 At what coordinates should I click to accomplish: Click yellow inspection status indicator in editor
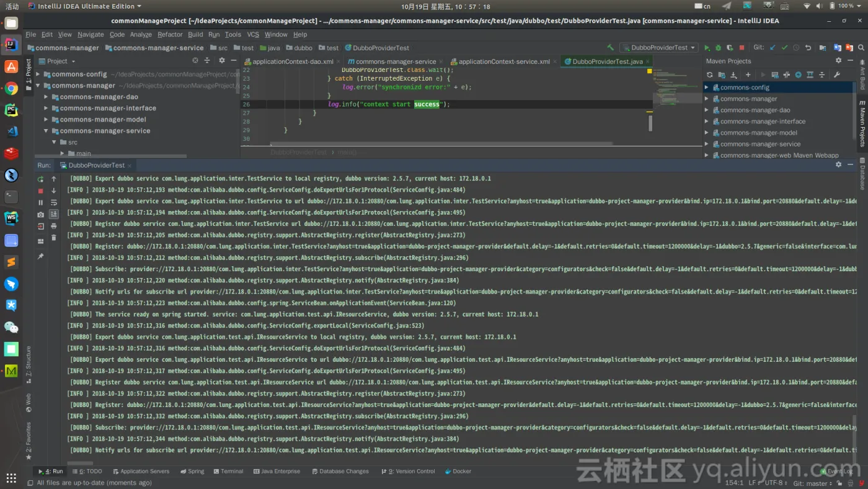[650, 71]
